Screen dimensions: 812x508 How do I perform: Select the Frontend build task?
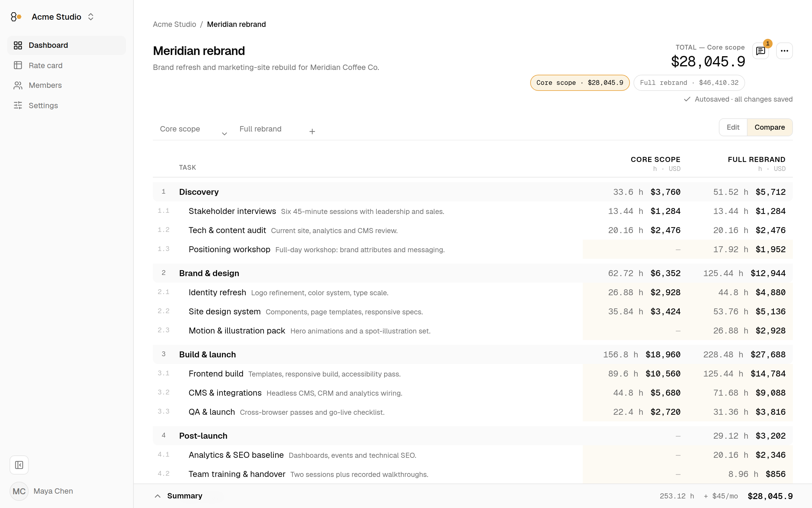click(x=216, y=374)
